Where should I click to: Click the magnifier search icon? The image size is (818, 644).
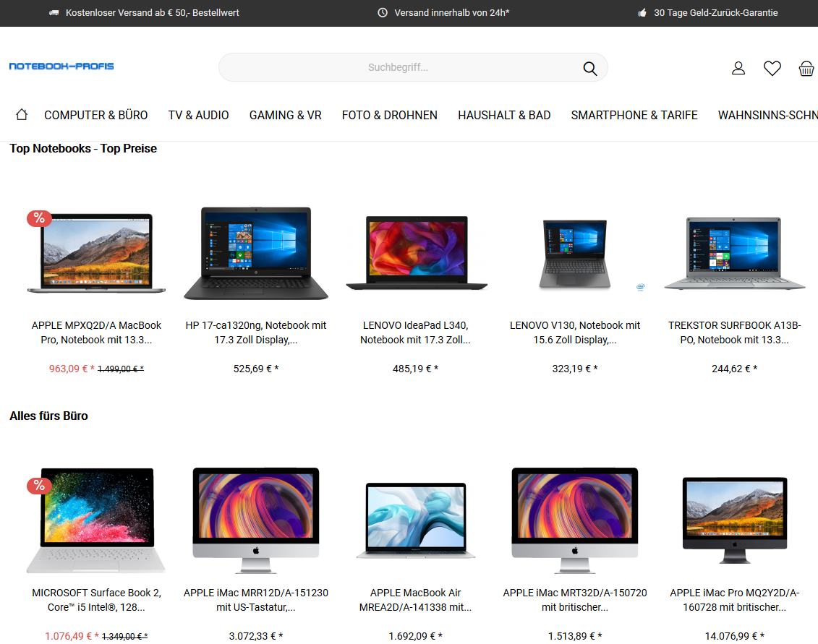click(589, 69)
